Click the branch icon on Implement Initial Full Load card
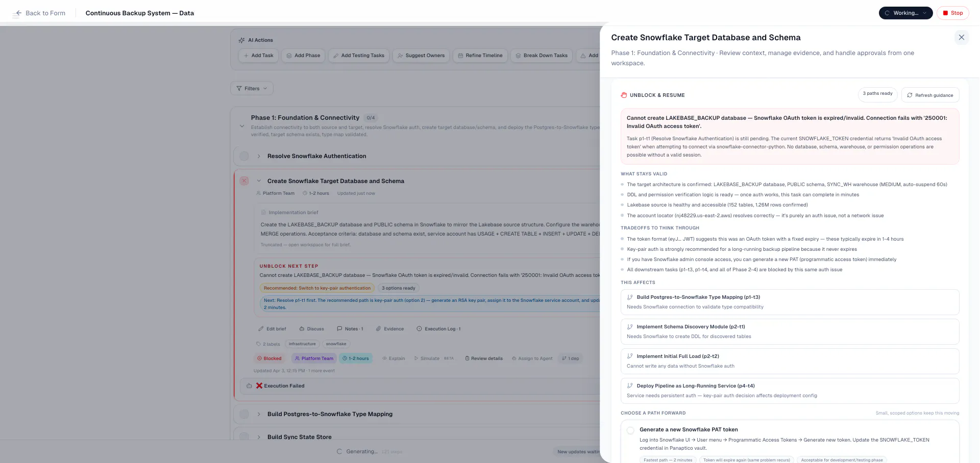This screenshot has width=980, height=463. pos(630,356)
